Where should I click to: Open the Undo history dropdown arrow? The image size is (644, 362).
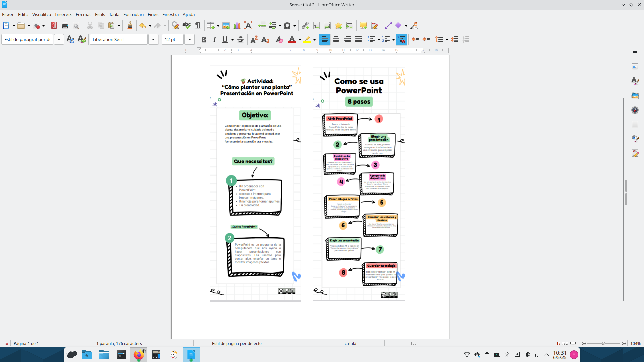click(x=150, y=26)
